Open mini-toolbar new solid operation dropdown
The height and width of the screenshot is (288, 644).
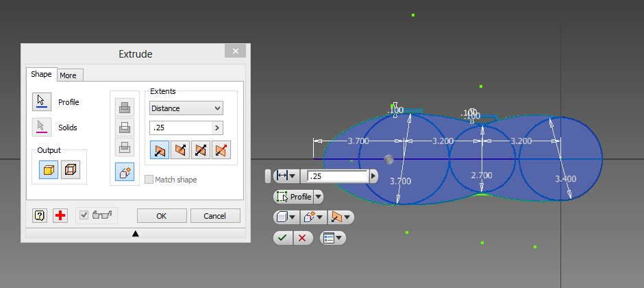pos(313,217)
